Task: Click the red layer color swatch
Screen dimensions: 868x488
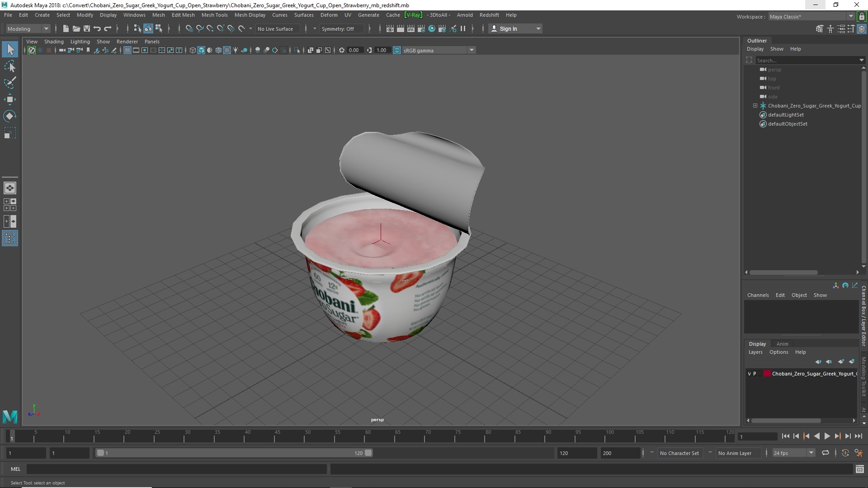Action: tap(767, 374)
